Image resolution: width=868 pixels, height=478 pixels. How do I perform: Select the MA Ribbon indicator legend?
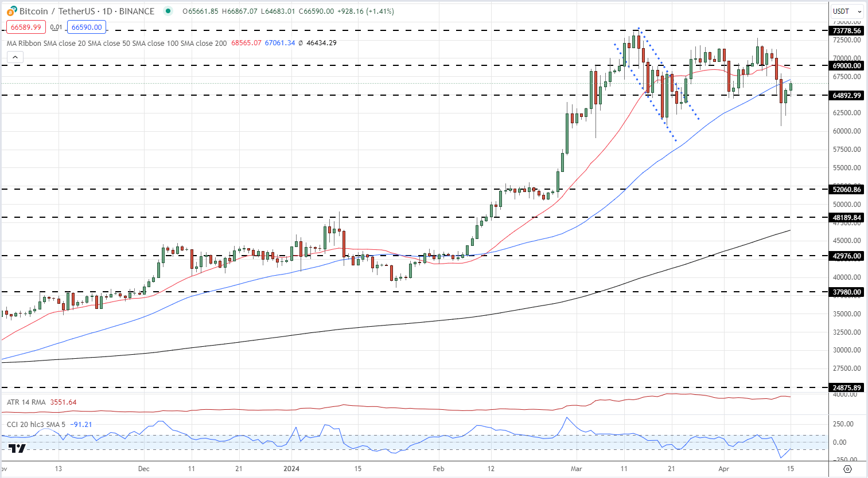(116, 43)
